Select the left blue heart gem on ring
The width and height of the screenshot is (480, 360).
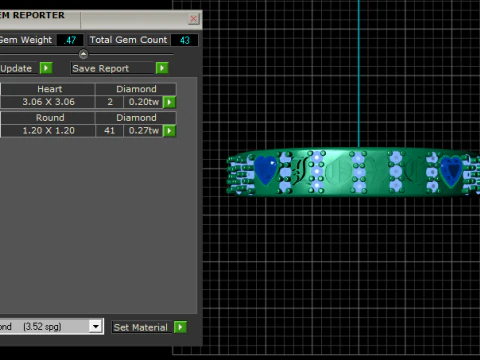[266, 170]
